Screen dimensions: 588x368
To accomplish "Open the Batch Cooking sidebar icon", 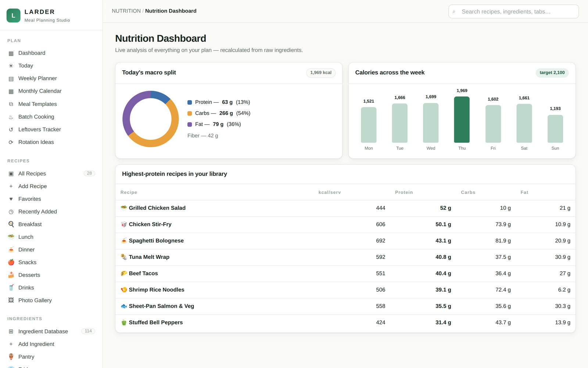I will tap(11, 117).
